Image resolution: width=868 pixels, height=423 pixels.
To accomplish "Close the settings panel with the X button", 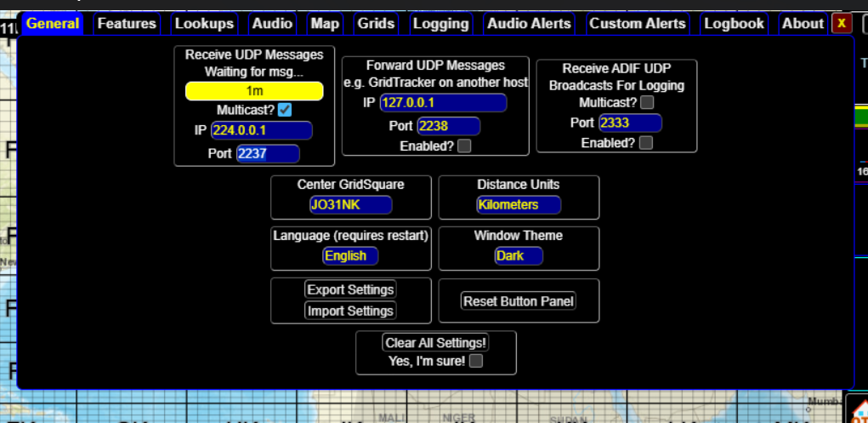I will point(841,24).
